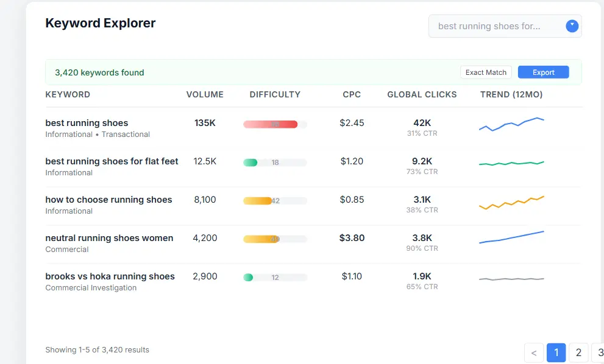This screenshot has width=604, height=364.
Task: Sort by the CPC column header
Action: 352,95
